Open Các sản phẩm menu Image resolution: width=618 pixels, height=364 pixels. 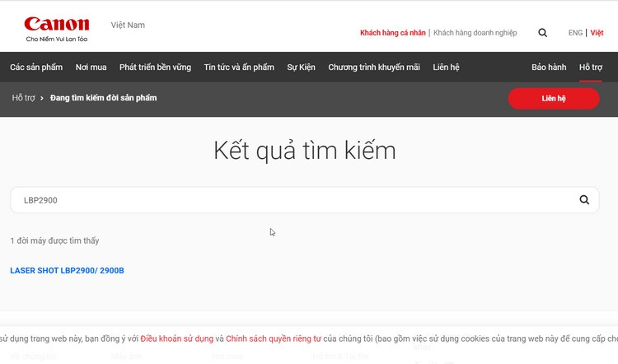36,67
